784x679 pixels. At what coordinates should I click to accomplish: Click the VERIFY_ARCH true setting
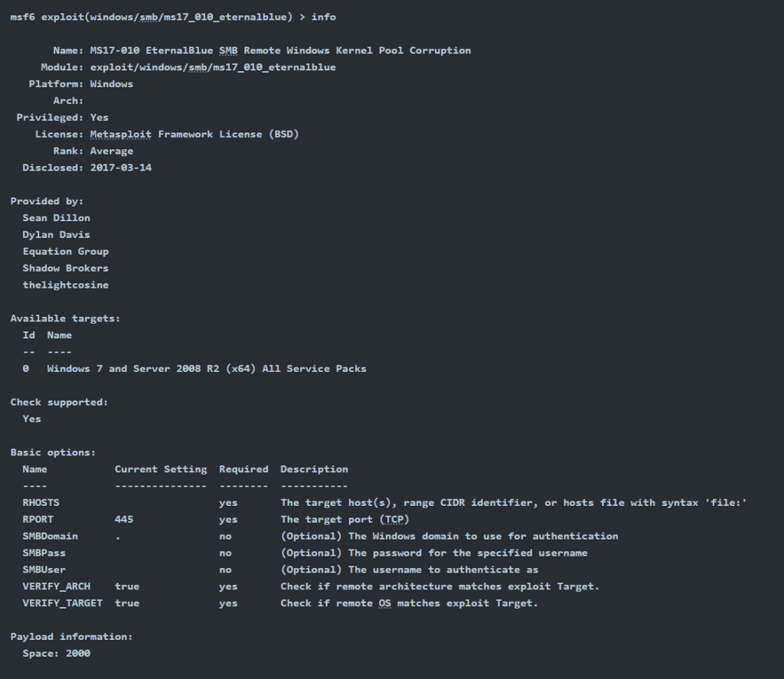coord(127,586)
